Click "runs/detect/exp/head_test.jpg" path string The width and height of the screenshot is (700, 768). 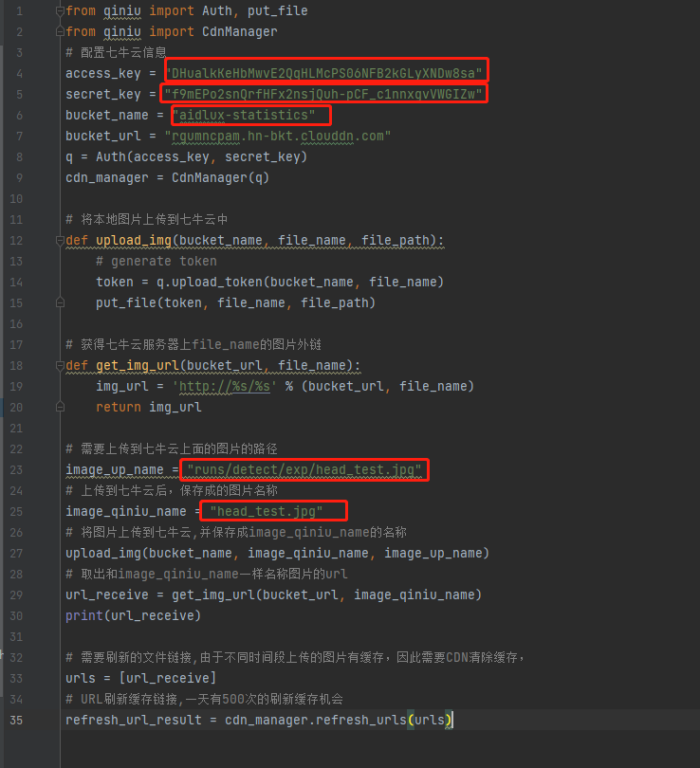(x=304, y=469)
